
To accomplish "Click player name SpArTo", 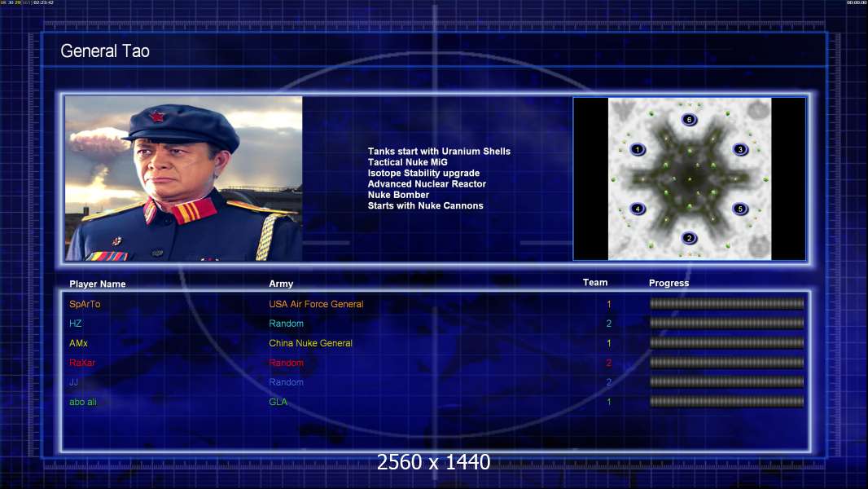I will [x=85, y=304].
